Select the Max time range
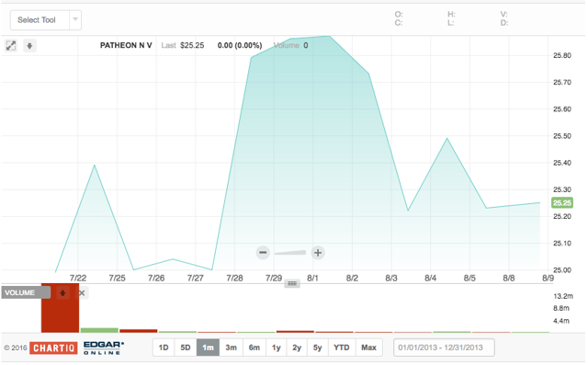The image size is (588, 365). (368, 348)
